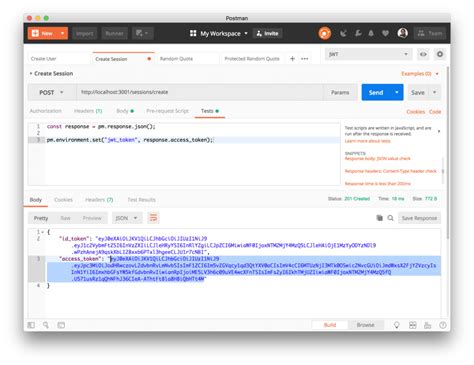Open the response Cookies tab
Viewport: 474px width, 365px height.
pyautogui.click(x=63, y=200)
